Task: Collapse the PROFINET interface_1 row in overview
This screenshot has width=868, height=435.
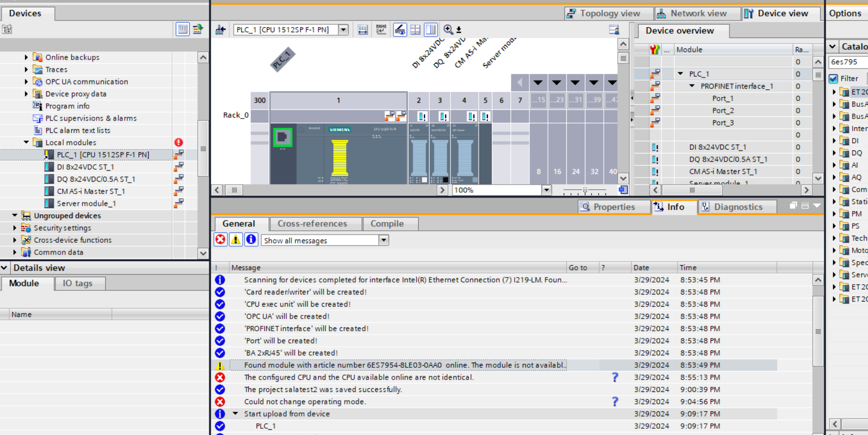Action: (x=692, y=86)
